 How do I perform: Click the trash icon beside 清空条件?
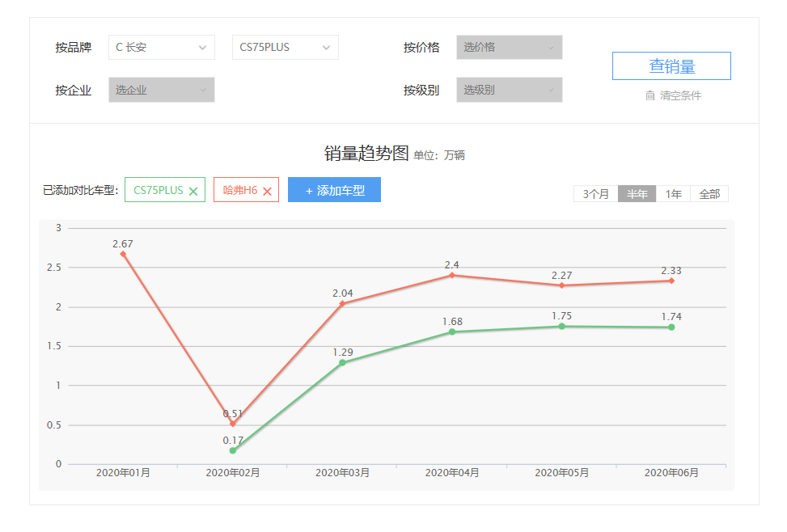(650, 95)
